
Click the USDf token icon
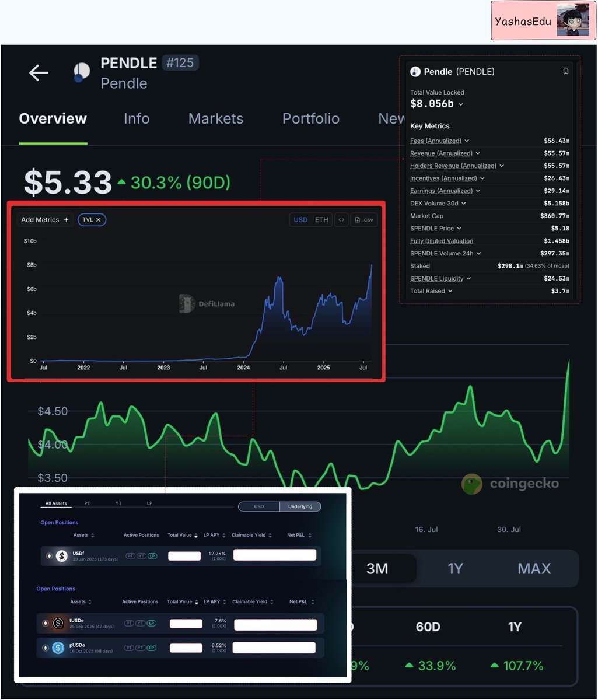[62, 556]
